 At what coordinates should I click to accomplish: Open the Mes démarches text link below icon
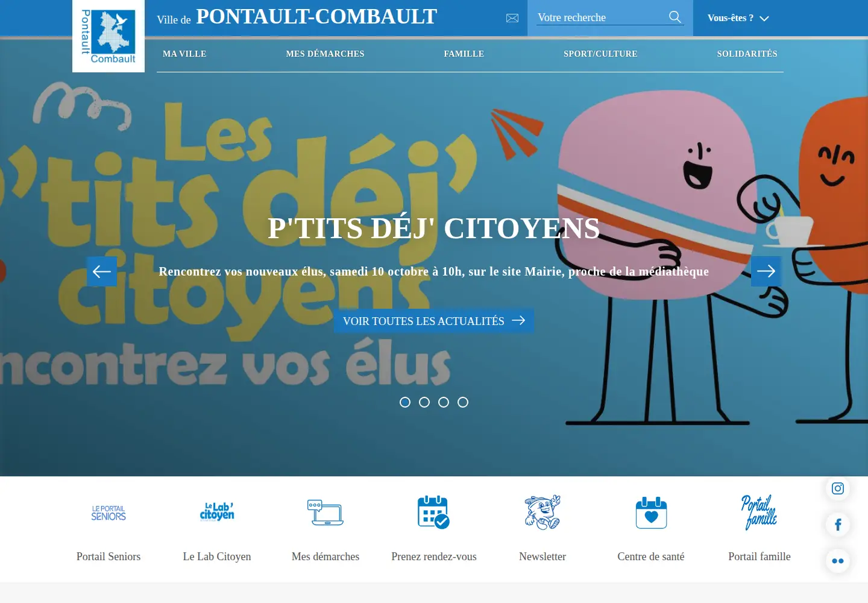(x=325, y=557)
